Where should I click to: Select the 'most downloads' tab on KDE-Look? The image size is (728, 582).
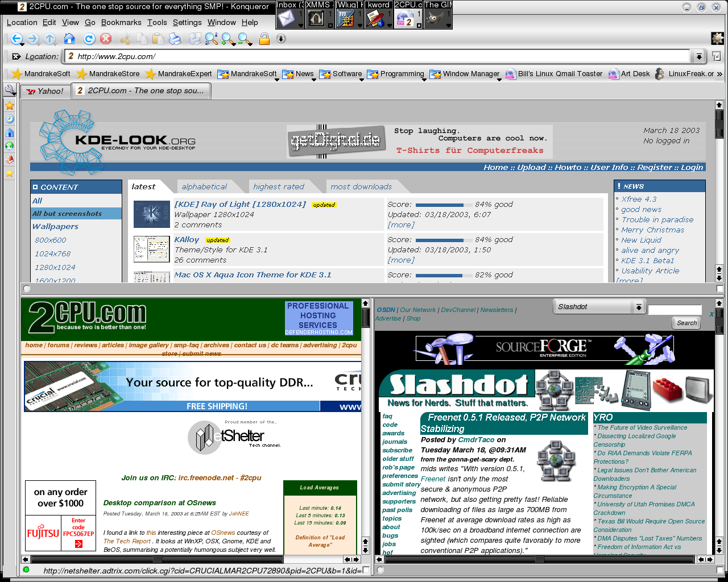pos(361,186)
